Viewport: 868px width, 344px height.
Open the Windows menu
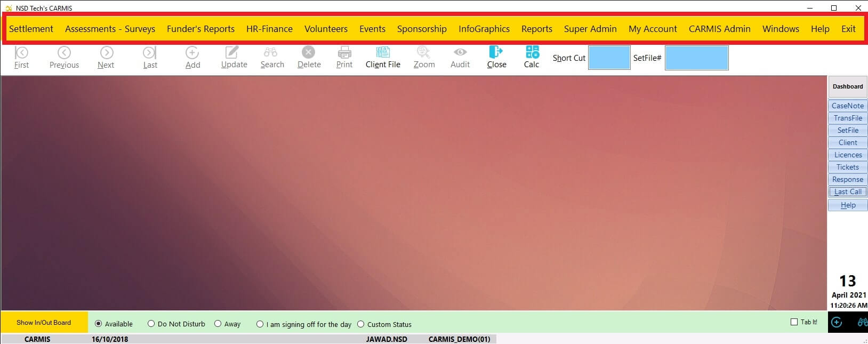tap(781, 29)
